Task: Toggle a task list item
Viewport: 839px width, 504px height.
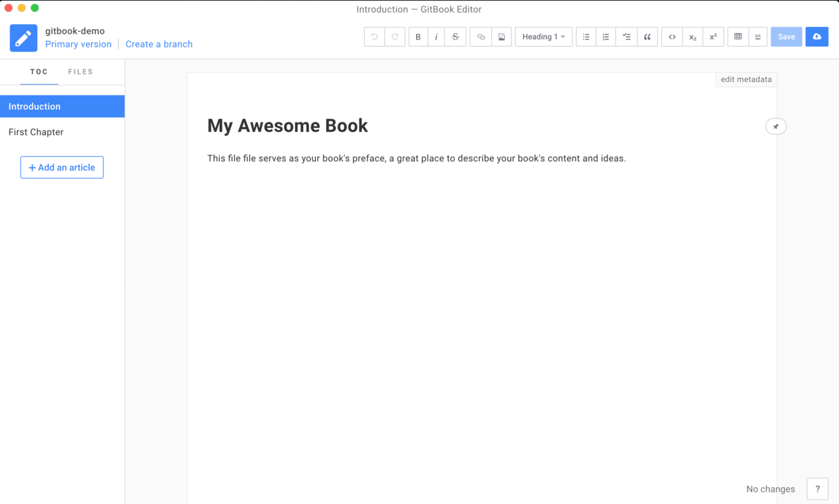Action: coord(627,37)
